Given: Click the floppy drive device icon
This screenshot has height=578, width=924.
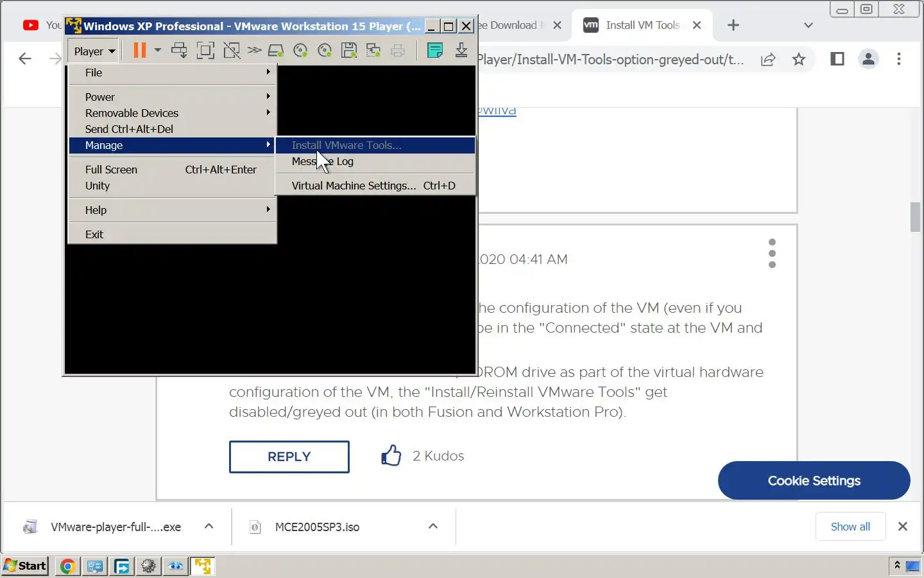Looking at the screenshot, I should coord(349,50).
